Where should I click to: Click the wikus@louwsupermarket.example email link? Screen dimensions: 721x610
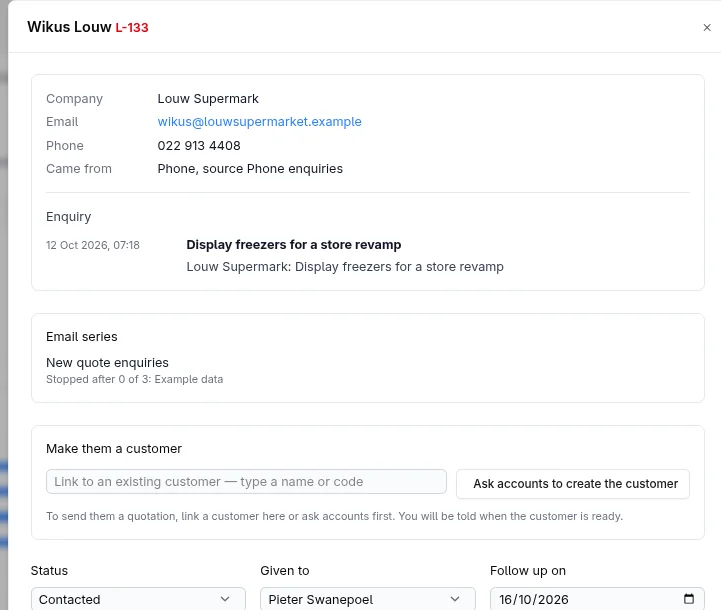pyautogui.click(x=259, y=122)
